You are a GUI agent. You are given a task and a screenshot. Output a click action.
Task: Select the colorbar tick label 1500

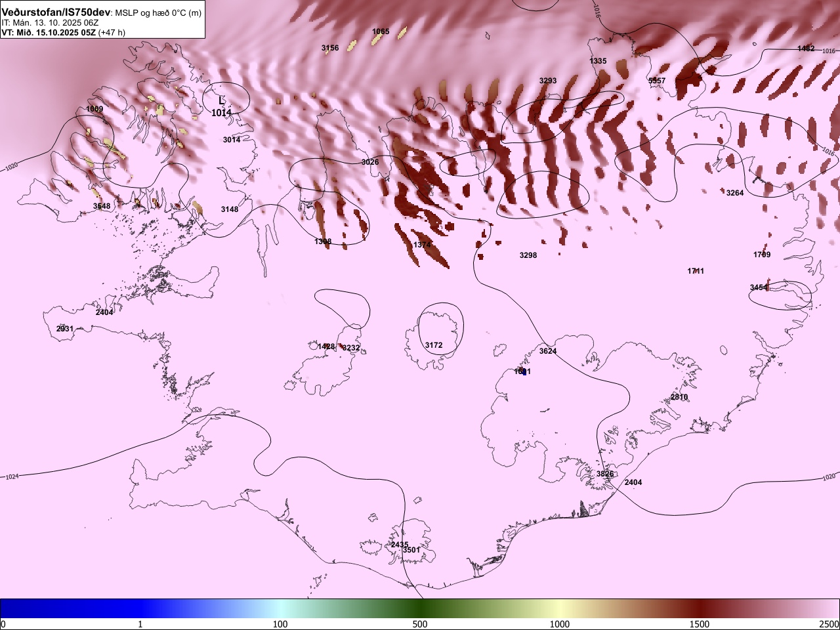[700, 624]
